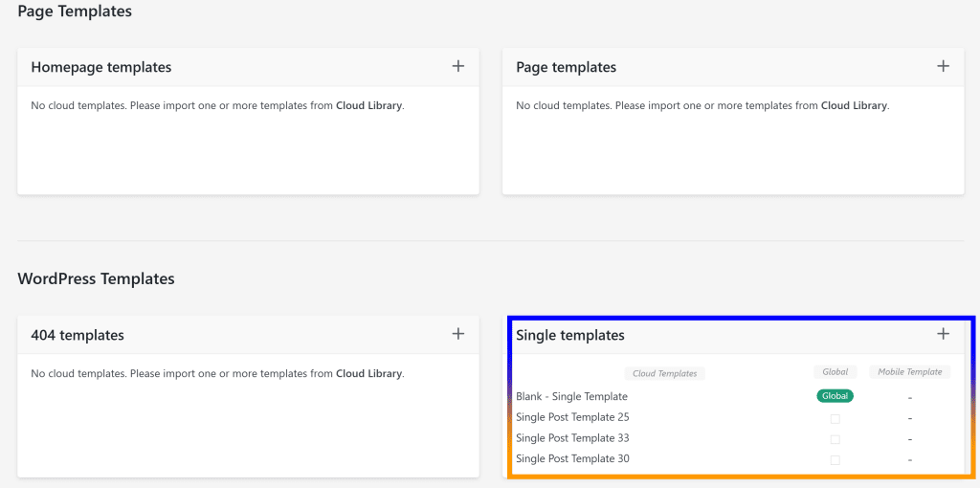Click Mobile Template dash for Blank - Single Template
Screen dimensions: 980x488
click(910, 397)
